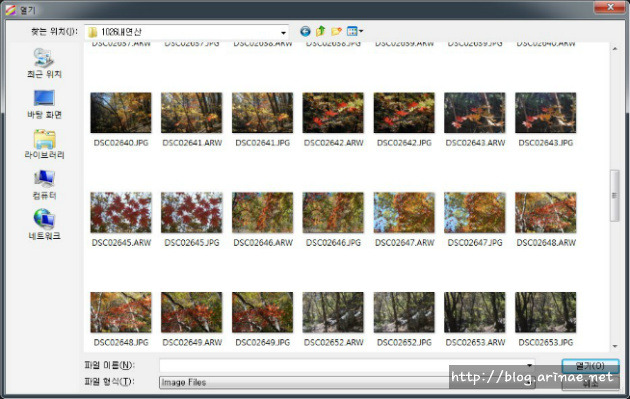Select thumbnail DSC02649.JPG
Screen dimensions: 630x399
click(x=262, y=312)
